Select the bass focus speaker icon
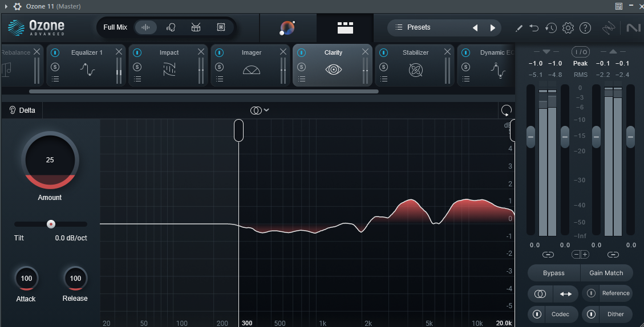 coord(221,27)
